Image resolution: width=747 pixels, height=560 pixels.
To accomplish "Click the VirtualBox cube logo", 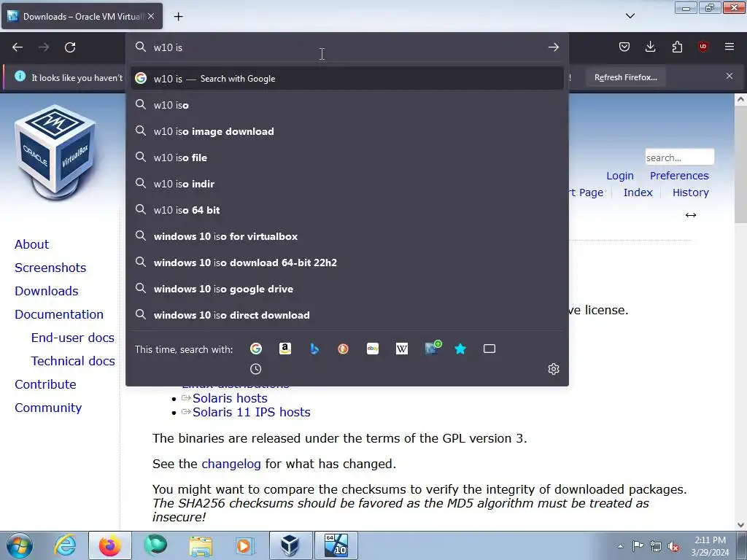I will pyautogui.click(x=55, y=152).
